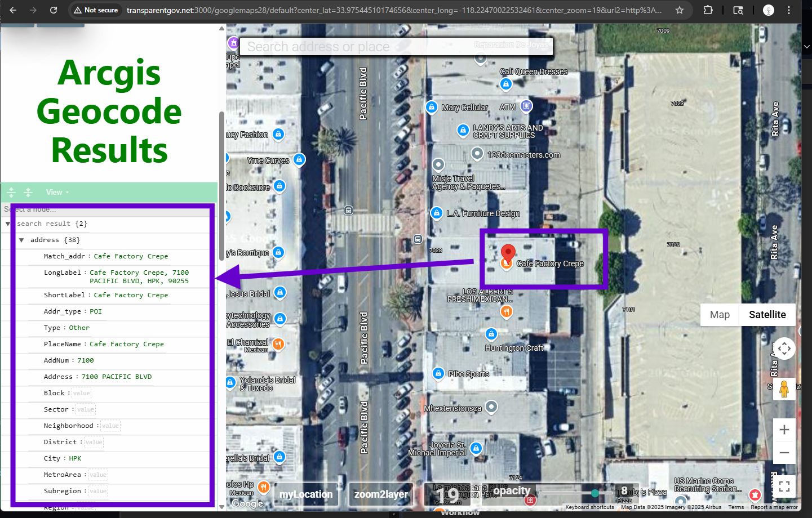Open the map Terms link
This screenshot has width=812, height=518.
tap(736, 507)
